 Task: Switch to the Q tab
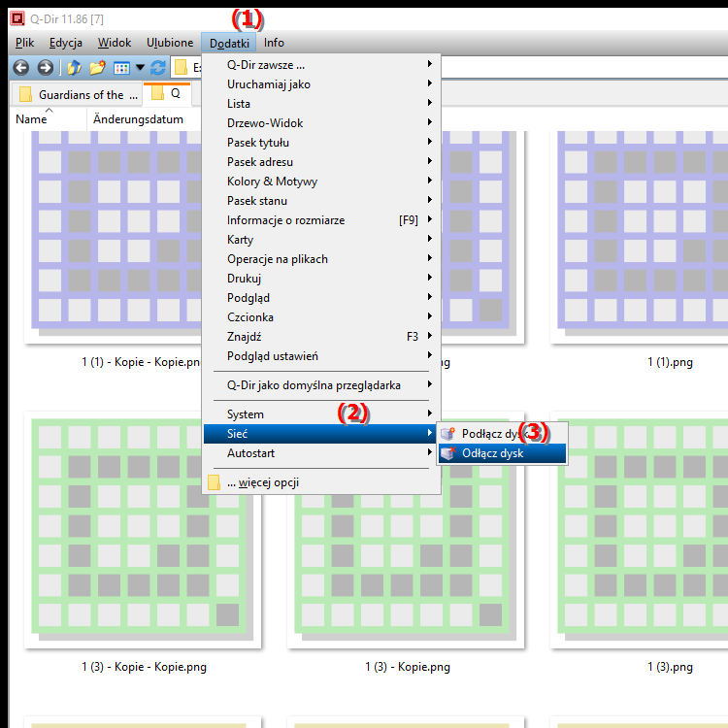tap(169, 94)
